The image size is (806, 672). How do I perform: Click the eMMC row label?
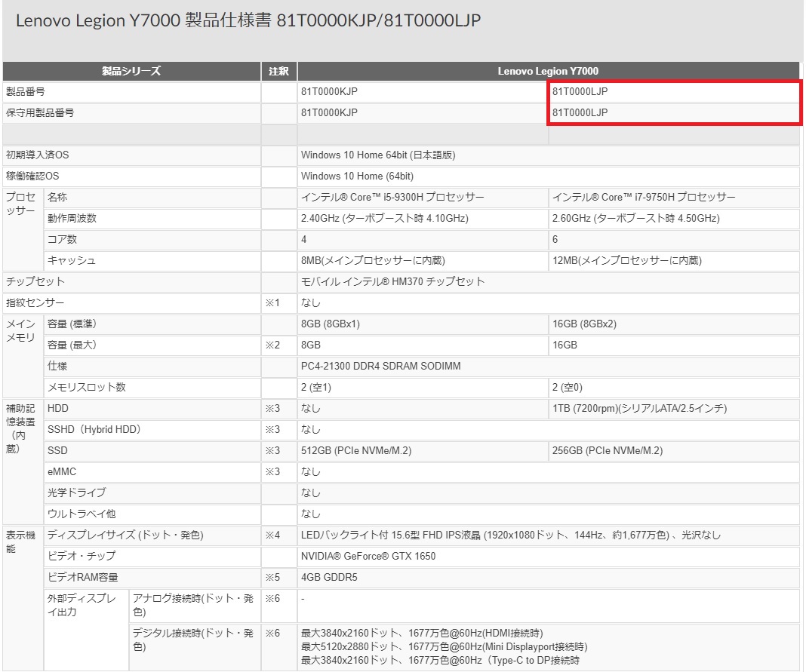tap(62, 471)
